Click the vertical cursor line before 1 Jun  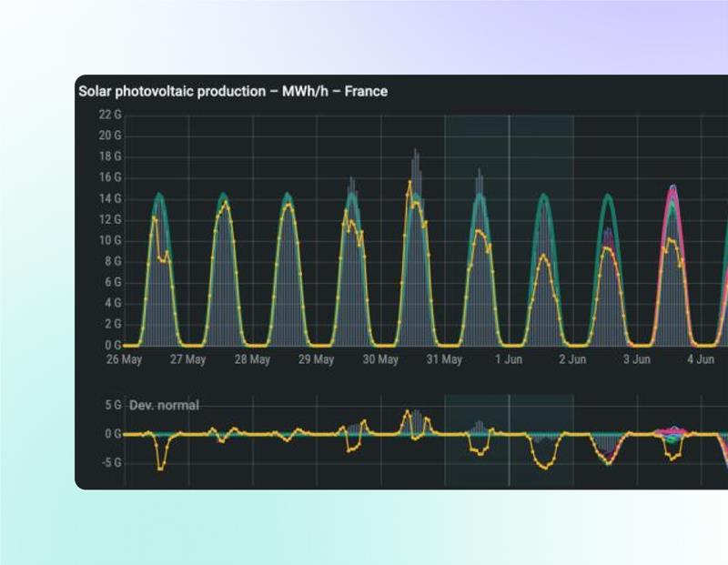(509, 273)
